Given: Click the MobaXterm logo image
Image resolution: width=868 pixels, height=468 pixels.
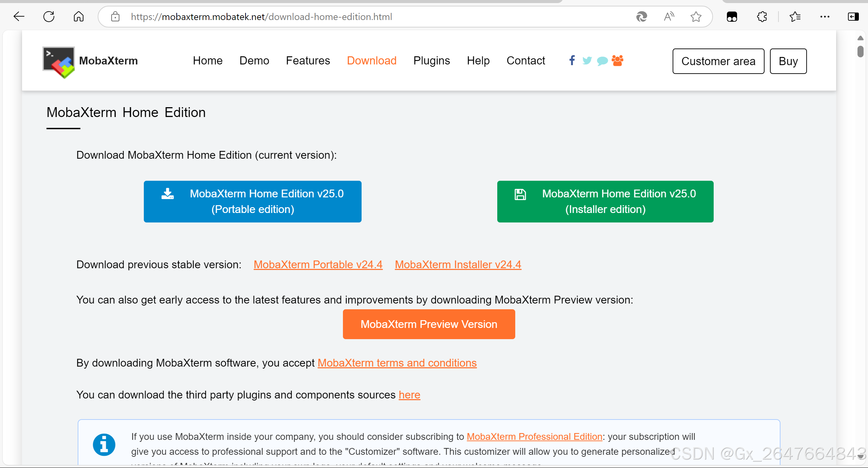Looking at the screenshot, I should [x=59, y=62].
